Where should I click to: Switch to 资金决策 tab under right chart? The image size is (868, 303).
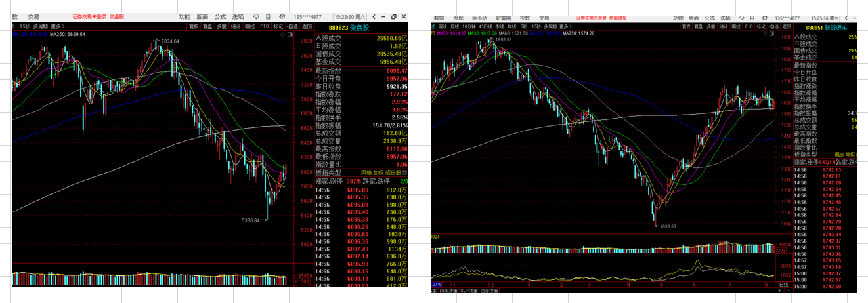coord(489,291)
